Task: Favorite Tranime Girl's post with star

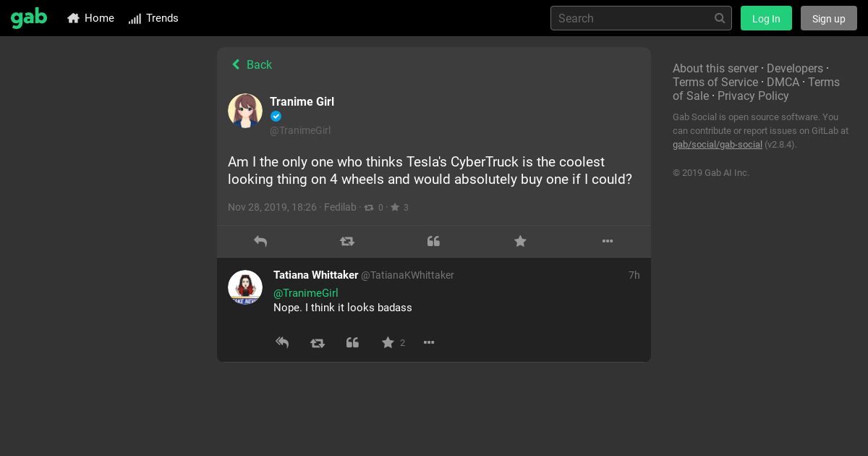Action: (520, 242)
